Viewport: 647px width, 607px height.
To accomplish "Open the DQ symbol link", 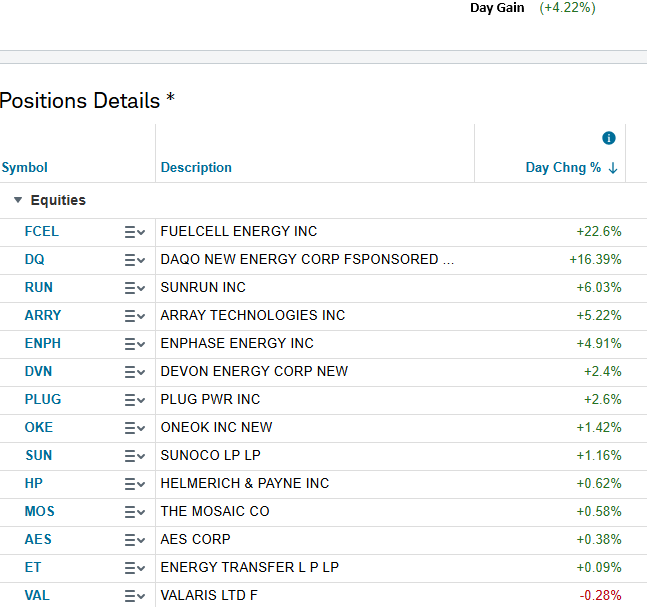I will coord(34,259).
